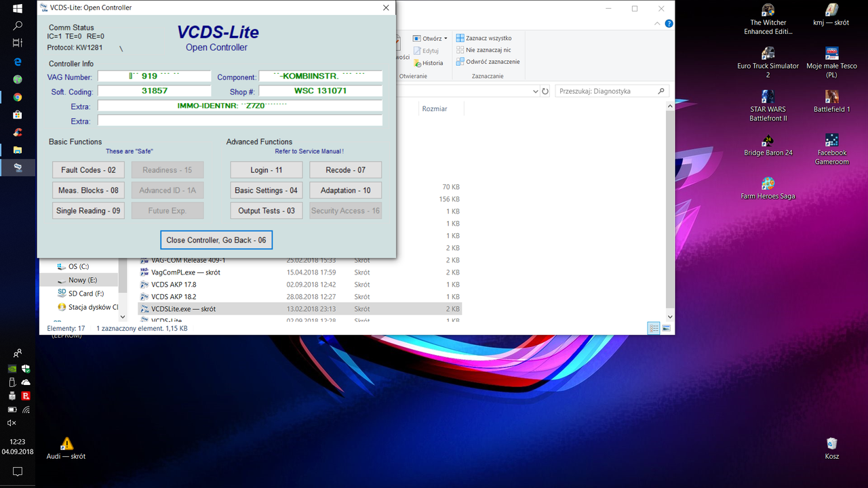Switch Explorer to large thumbnails view icon
The height and width of the screenshot is (488, 868).
click(666, 328)
